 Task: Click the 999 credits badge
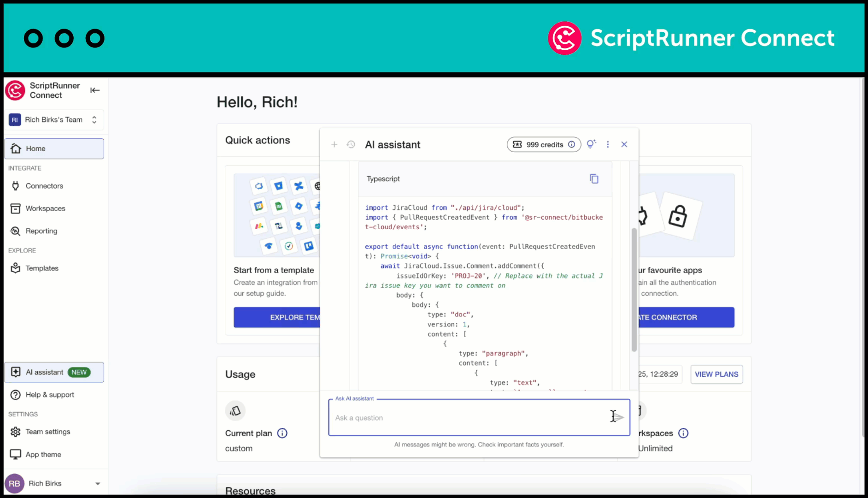click(544, 144)
